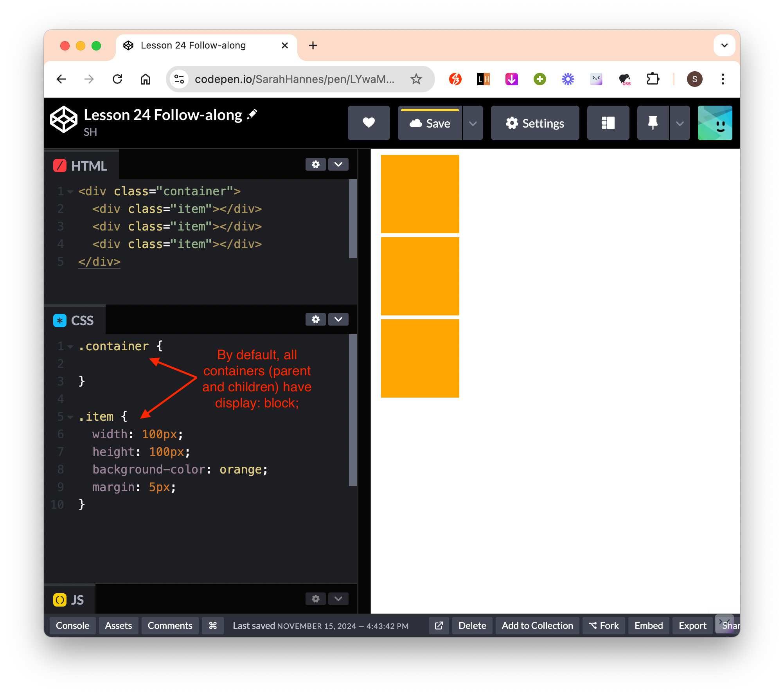Open a new browser tab

tap(313, 45)
